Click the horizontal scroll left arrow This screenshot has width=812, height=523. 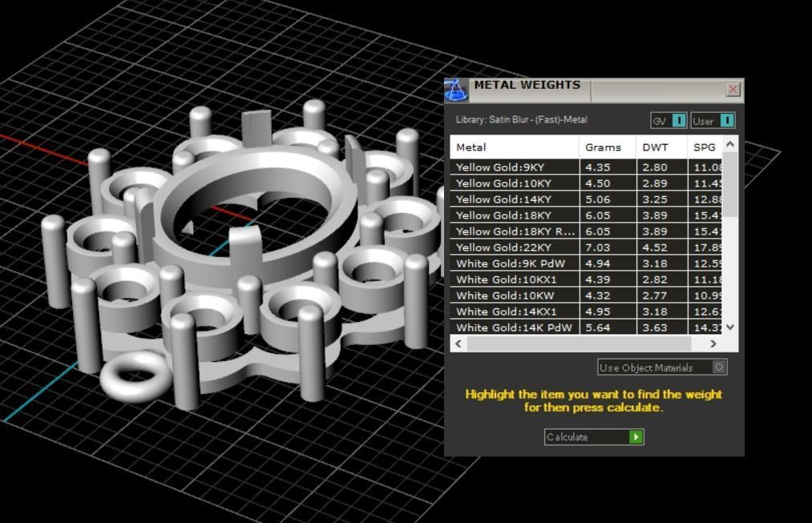click(x=459, y=344)
